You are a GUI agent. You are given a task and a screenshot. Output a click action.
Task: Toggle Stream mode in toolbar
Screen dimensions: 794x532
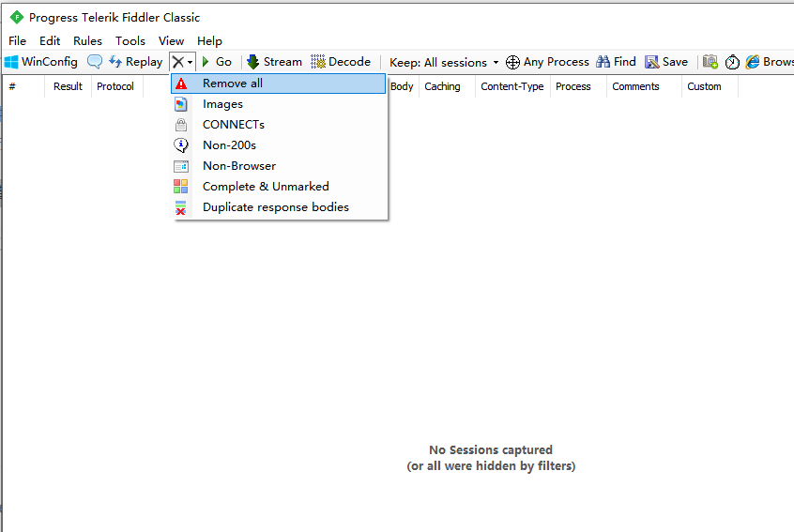274,62
